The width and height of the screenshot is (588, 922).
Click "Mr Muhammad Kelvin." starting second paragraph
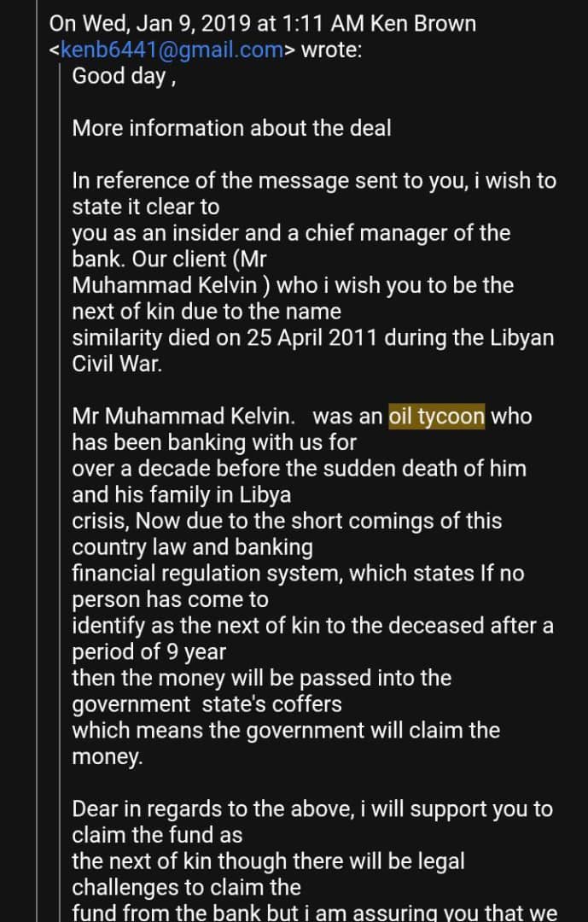tap(181, 417)
